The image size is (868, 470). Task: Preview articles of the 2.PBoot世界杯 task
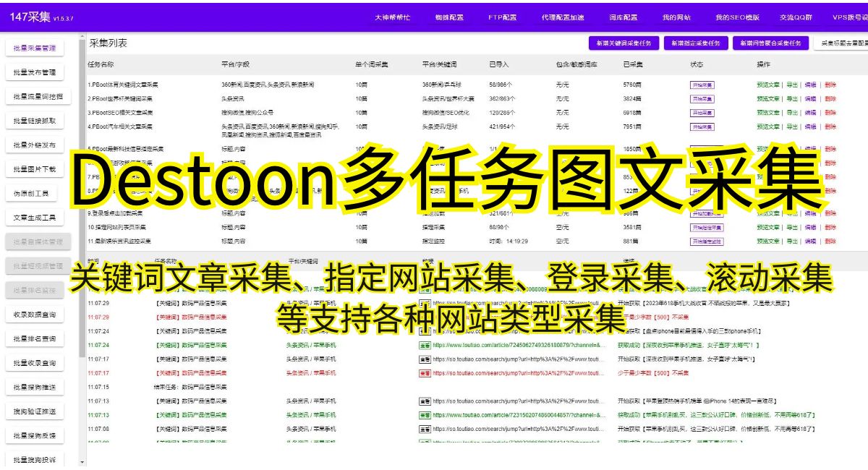point(768,98)
